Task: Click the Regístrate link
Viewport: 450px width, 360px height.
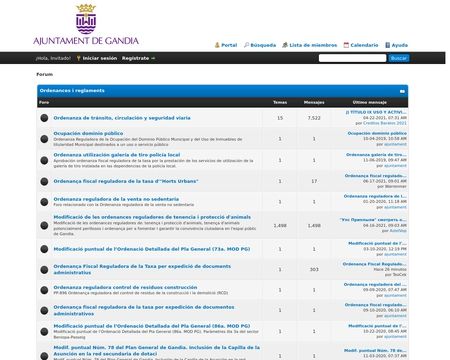Action: 135,58
